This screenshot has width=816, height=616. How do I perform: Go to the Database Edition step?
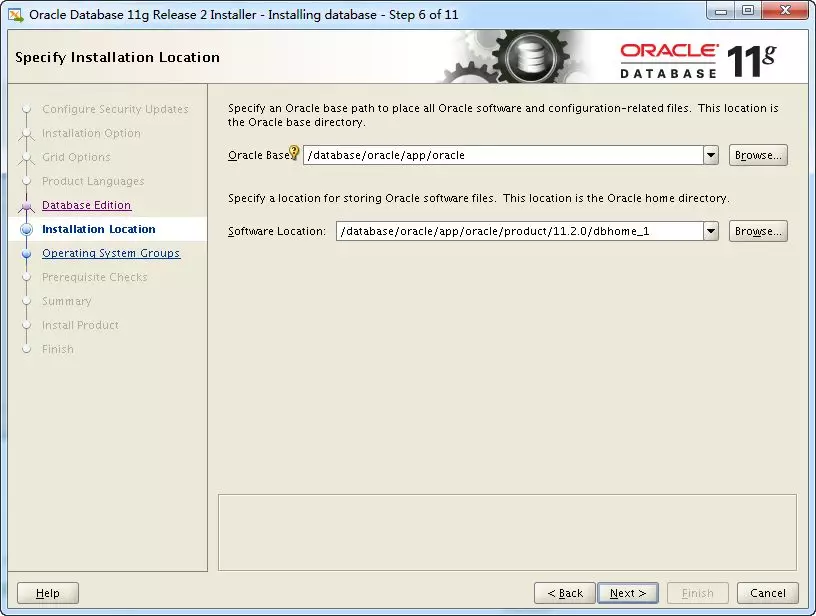pyautogui.click(x=86, y=205)
